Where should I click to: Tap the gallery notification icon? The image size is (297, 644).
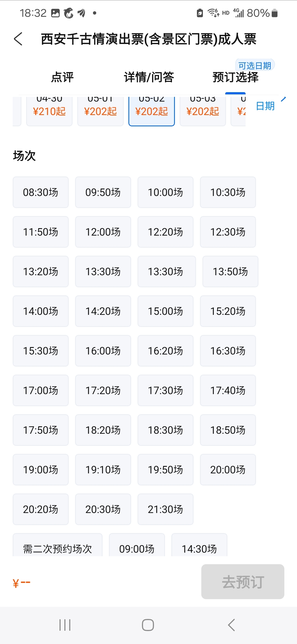click(x=56, y=13)
